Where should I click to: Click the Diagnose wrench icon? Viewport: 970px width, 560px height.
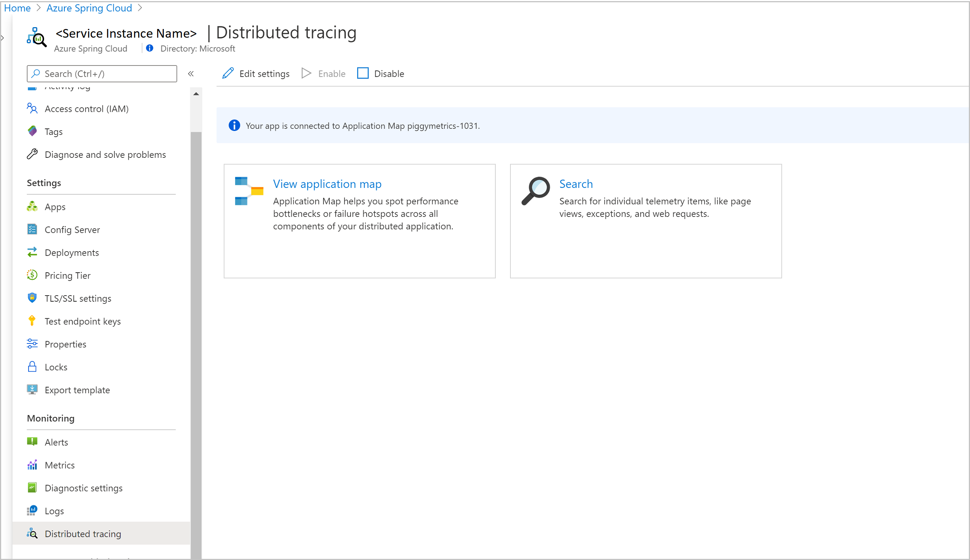pos(32,154)
